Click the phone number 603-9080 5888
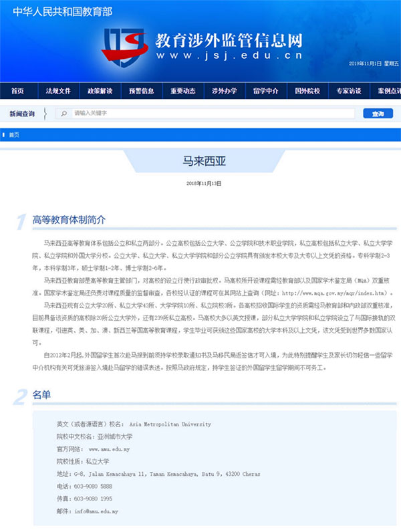 click(93, 486)
